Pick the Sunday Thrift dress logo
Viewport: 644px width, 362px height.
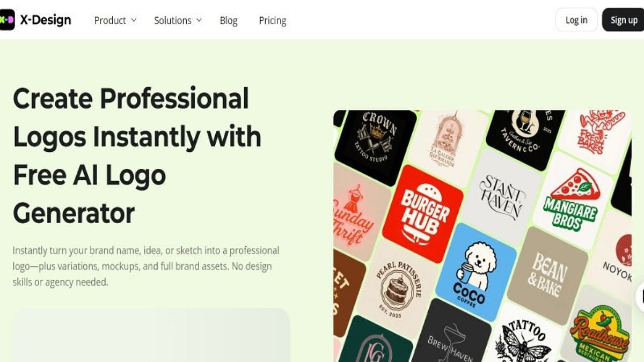(354, 213)
